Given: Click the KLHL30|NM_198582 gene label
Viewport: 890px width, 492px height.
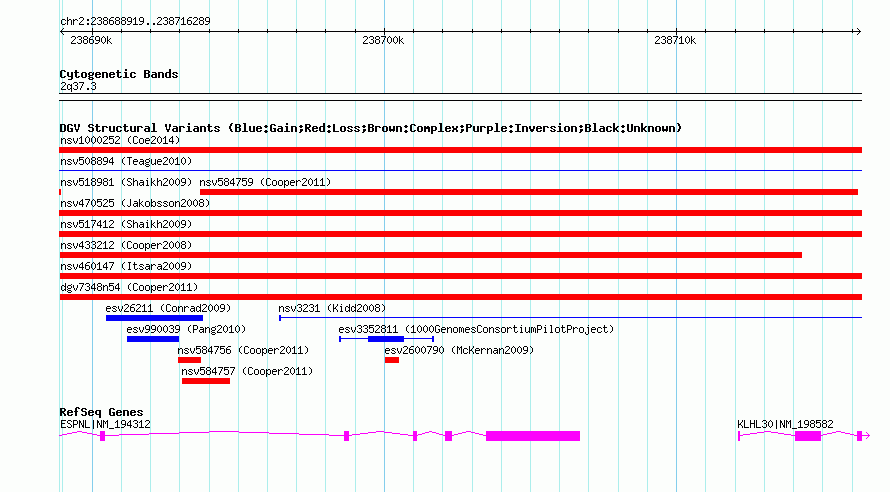Looking at the screenshot, I should 785,424.
